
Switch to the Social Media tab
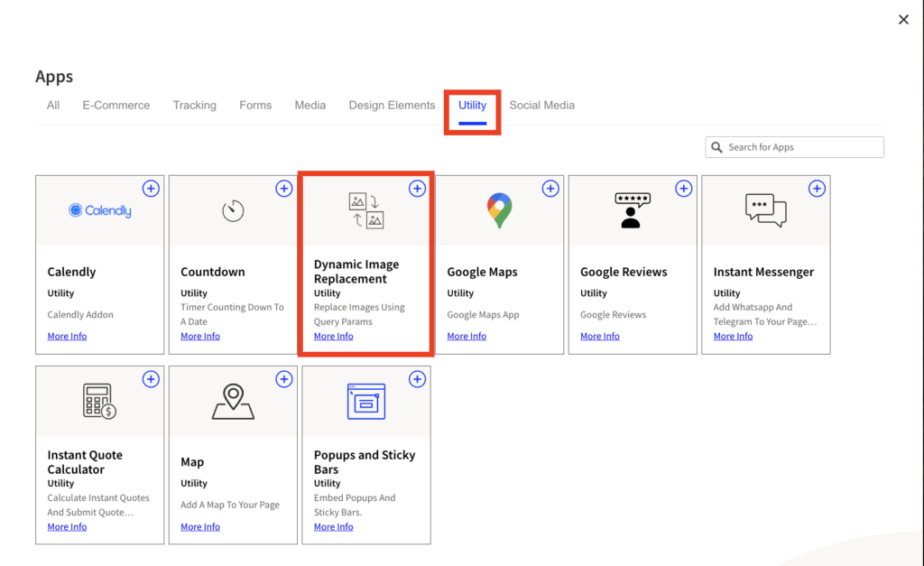point(541,106)
